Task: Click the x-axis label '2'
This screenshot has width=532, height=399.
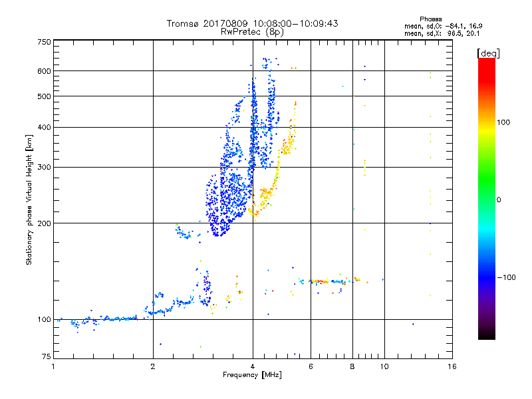Action: click(x=153, y=366)
